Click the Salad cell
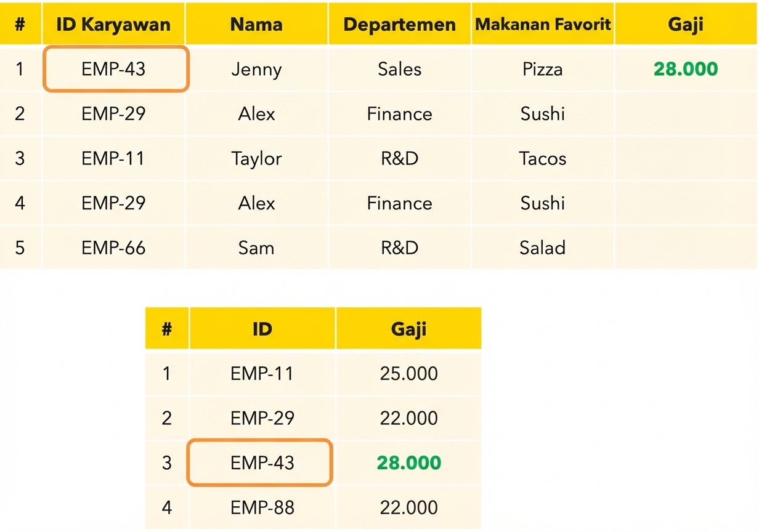 pos(543,248)
